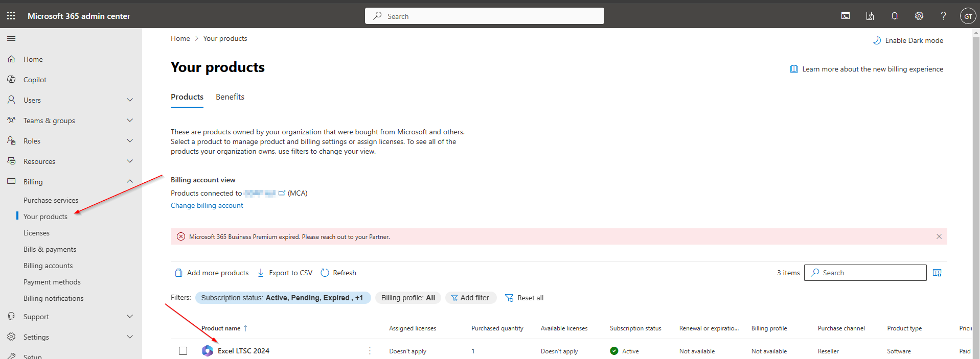Click the book icon beside Learn more
Image resolution: width=980 pixels, height=359 pixels.
coord(794,69)
